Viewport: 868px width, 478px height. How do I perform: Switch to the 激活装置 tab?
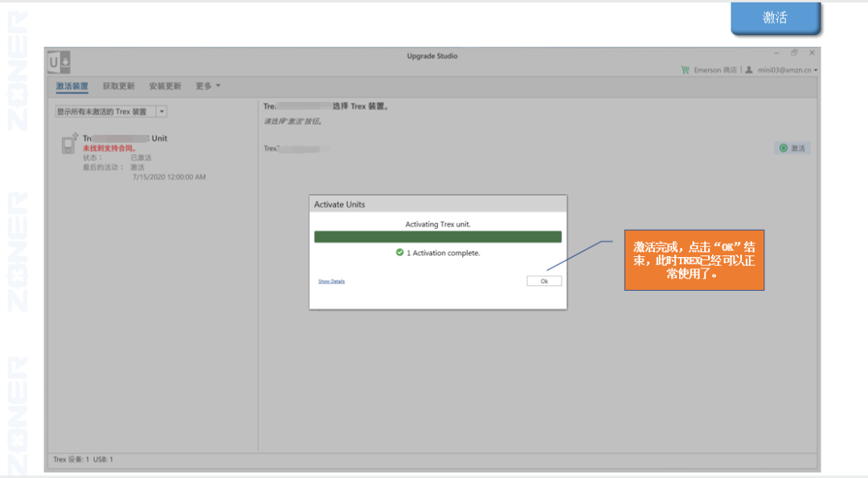click(72, 86)
